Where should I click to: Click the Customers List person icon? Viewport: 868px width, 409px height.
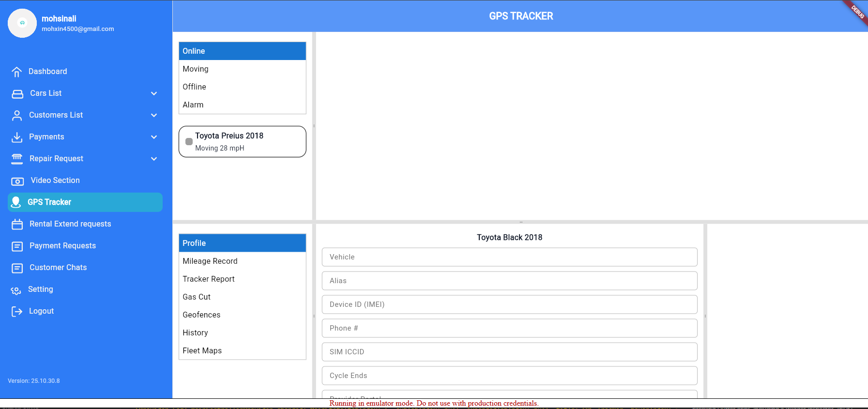[x=17, y=115]
